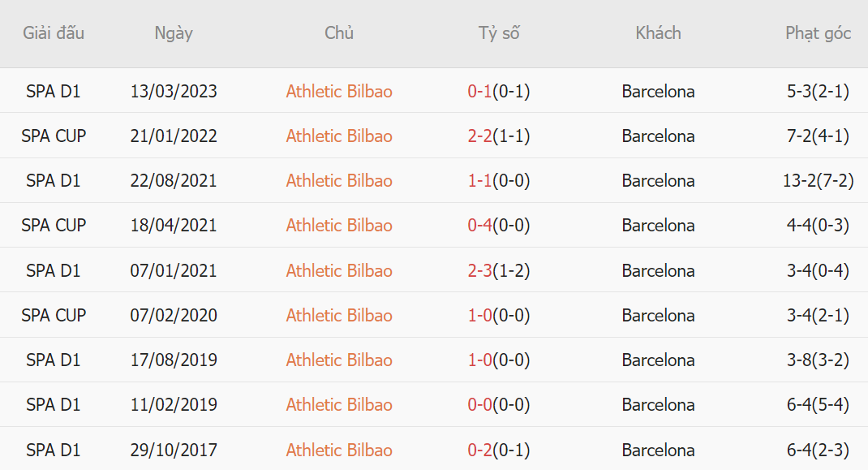Click Athletic Bilbao in the 22/08/2021 row

coord(339,181)
